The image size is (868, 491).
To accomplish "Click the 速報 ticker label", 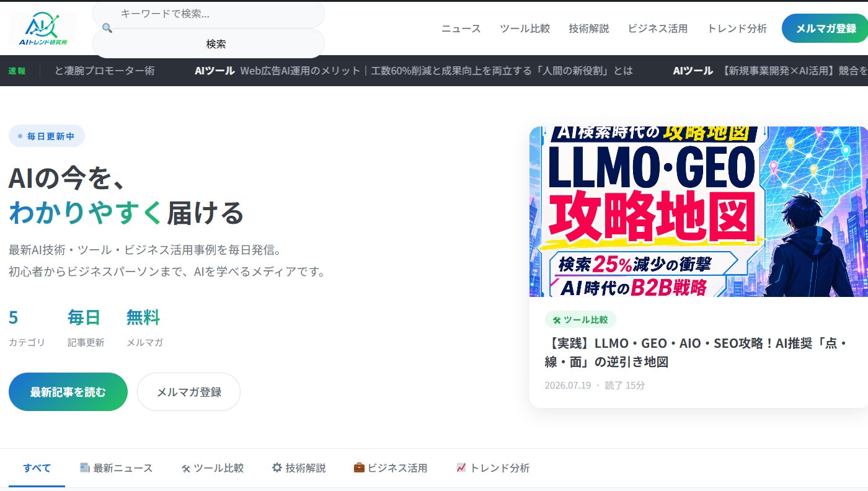I will pyautogui.click(x=17, y=71).
